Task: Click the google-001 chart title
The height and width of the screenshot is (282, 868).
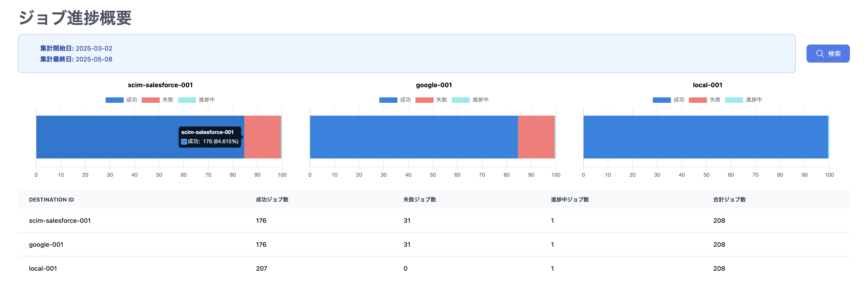Action: tap(434, 85)
